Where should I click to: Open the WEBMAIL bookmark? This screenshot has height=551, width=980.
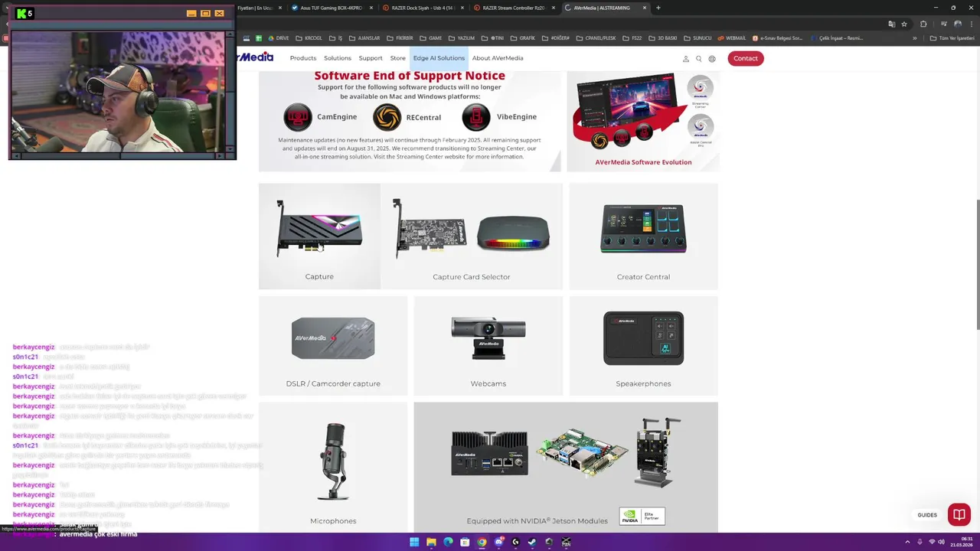tap(731, 38)
